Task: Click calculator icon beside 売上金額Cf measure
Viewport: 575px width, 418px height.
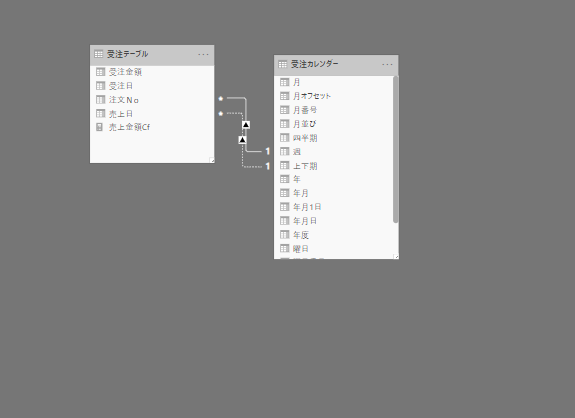Action: (x=99, y=127)
